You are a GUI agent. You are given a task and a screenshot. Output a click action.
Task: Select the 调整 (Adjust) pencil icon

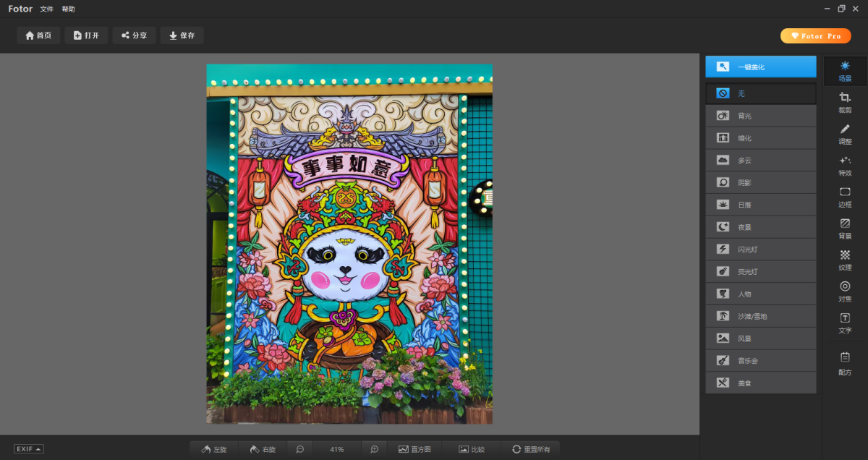coord(845,133)
